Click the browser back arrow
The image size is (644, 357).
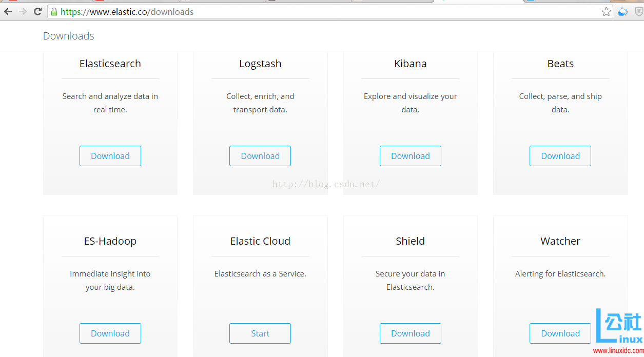(8, 12)
